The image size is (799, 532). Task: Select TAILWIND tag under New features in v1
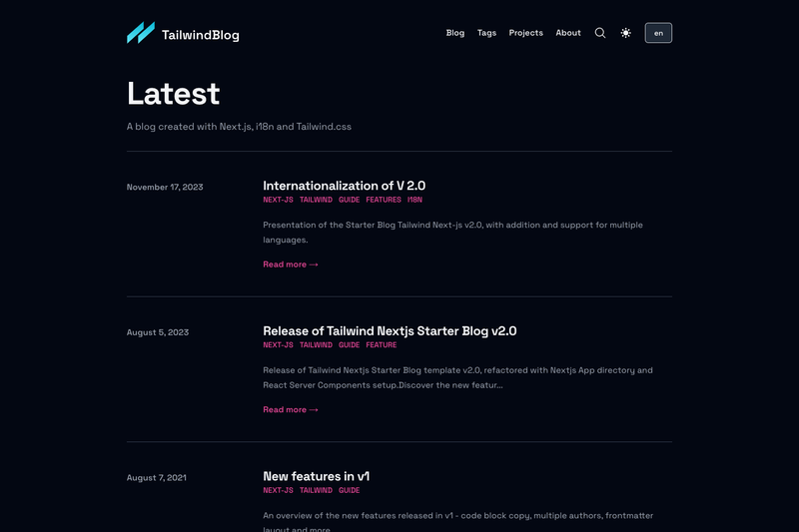[x=316, y=490]
